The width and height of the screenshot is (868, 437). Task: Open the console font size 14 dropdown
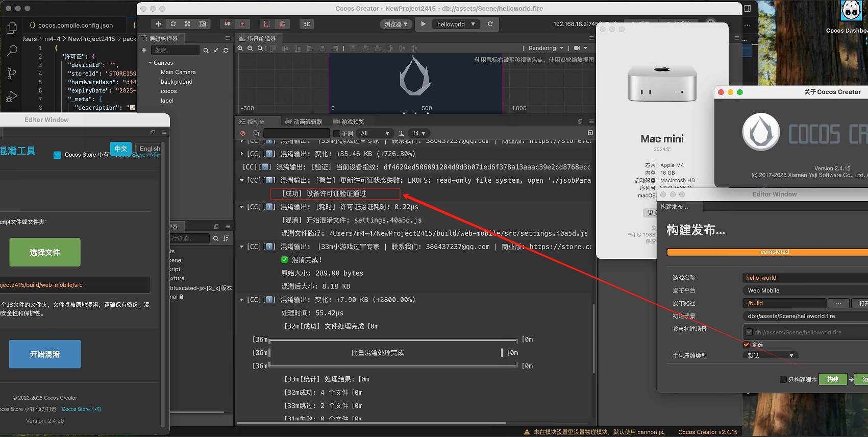pyautogui.click(x=419, y=133)
